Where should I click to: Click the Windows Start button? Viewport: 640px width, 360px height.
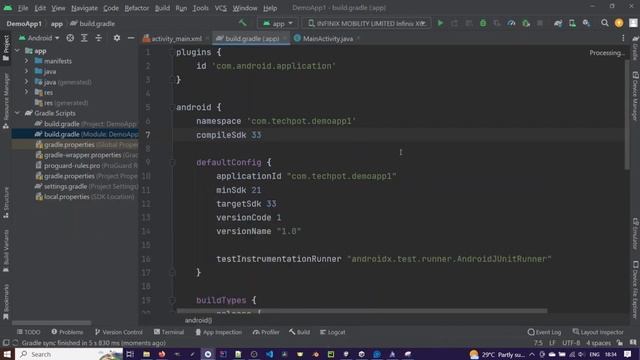(x=7, y=354)
